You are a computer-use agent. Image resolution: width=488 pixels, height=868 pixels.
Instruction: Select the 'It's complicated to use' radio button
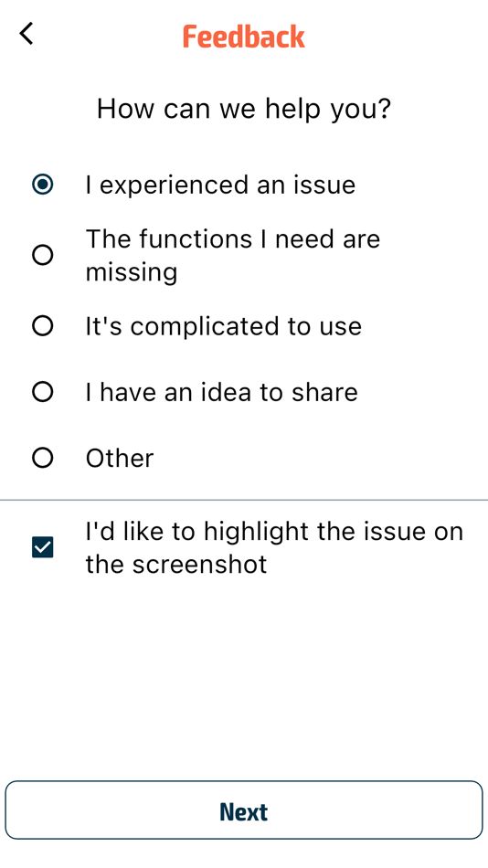point(43,326)
